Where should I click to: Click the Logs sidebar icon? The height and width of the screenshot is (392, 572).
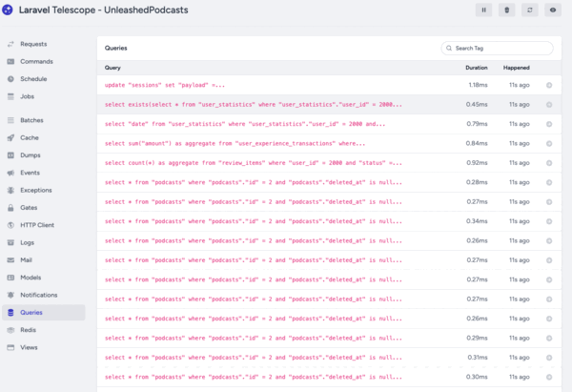(10, 242)
